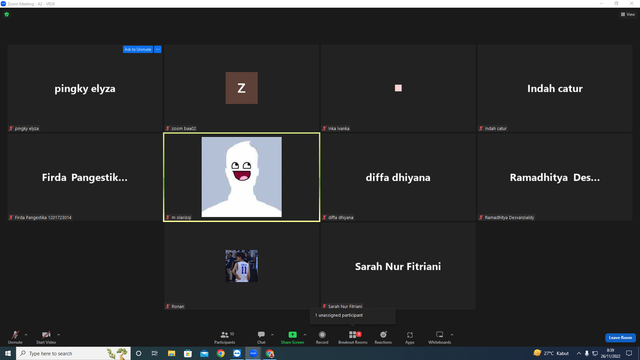Image resolution: width=640 pixels, height=360 pixels.
Task: Click the diffa dhiyana participant name
Action: (x=398, y=178)
